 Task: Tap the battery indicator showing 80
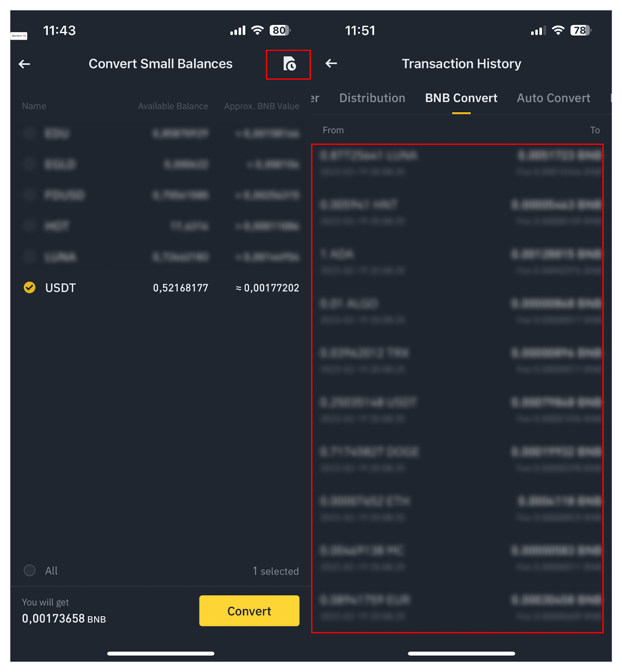click(280, 30)
